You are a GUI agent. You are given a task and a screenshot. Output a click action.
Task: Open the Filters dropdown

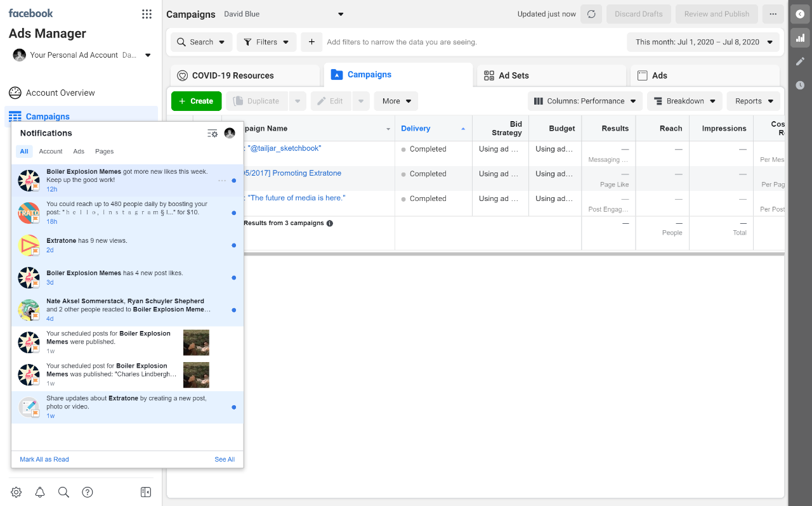coord(266,42)
